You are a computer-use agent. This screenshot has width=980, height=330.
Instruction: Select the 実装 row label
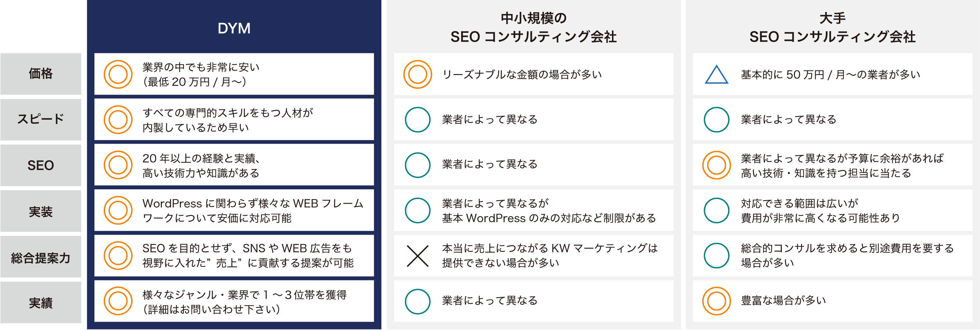point(41,211)
